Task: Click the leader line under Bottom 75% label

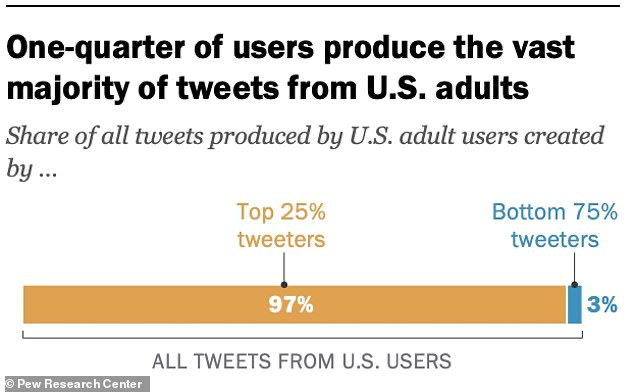Action: point(575,268)
